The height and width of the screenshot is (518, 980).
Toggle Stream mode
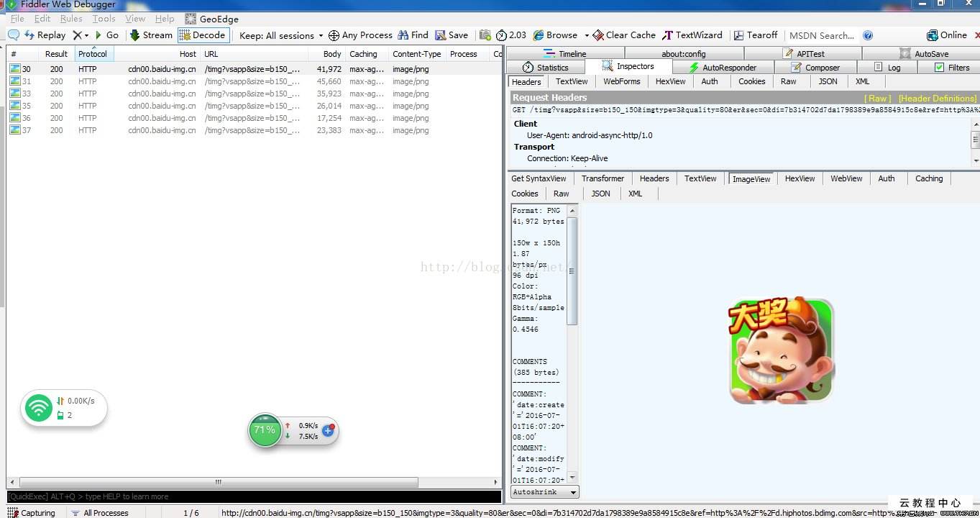[151, 35]
